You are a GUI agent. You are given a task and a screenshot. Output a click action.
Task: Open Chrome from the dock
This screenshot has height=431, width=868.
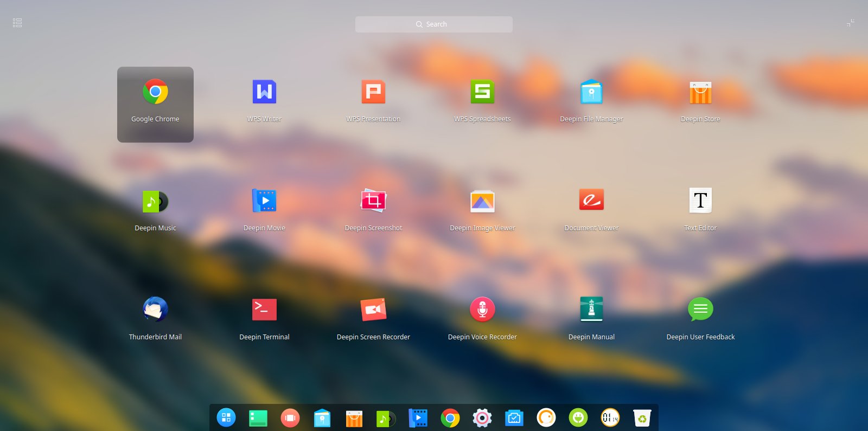[x=450, y=418]
